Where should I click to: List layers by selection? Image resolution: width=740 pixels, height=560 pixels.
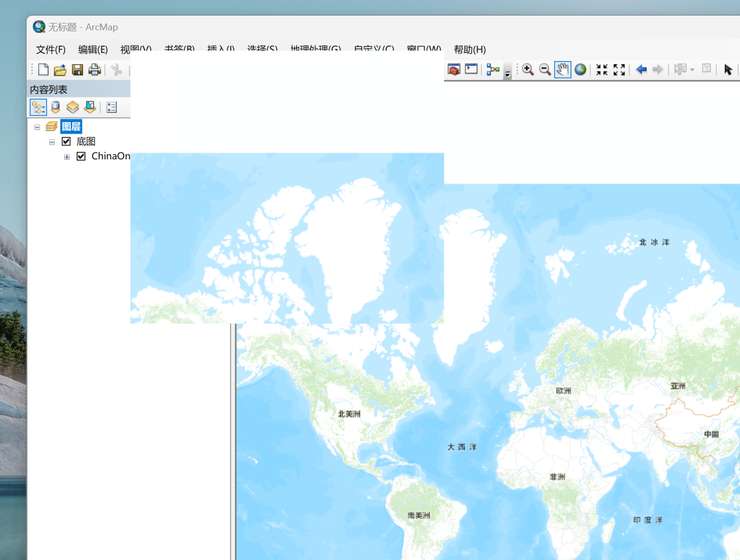90,107
